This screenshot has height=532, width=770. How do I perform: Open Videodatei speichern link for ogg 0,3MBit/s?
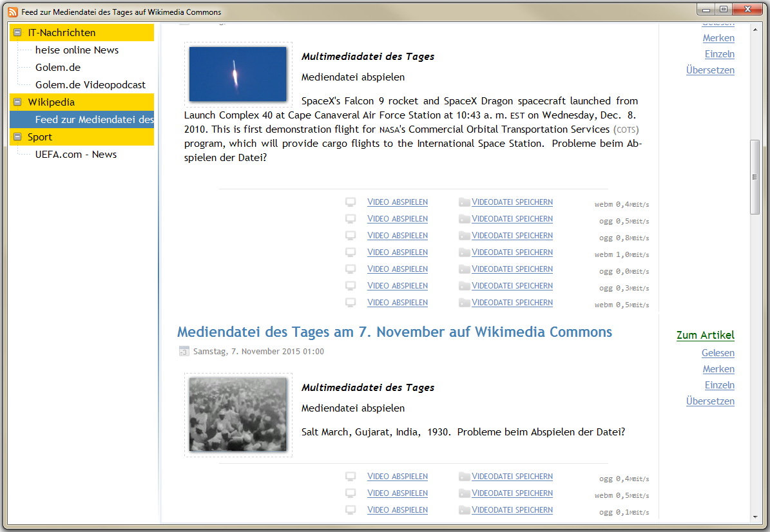(x=512, y=285)
